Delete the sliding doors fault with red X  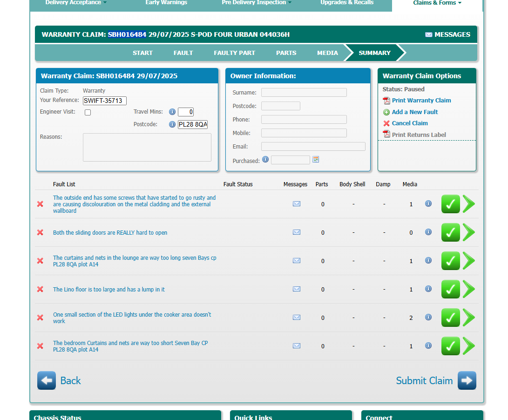coord(40,232)
